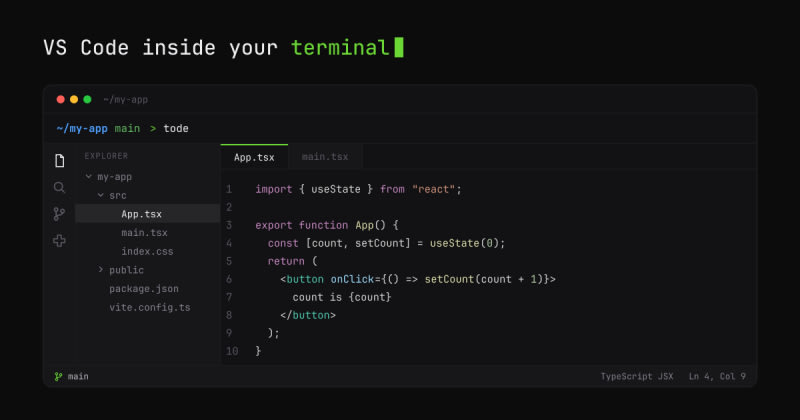800x420 pixels.
Task: Collapse the src folder chevron
Action: coord(101,195)
